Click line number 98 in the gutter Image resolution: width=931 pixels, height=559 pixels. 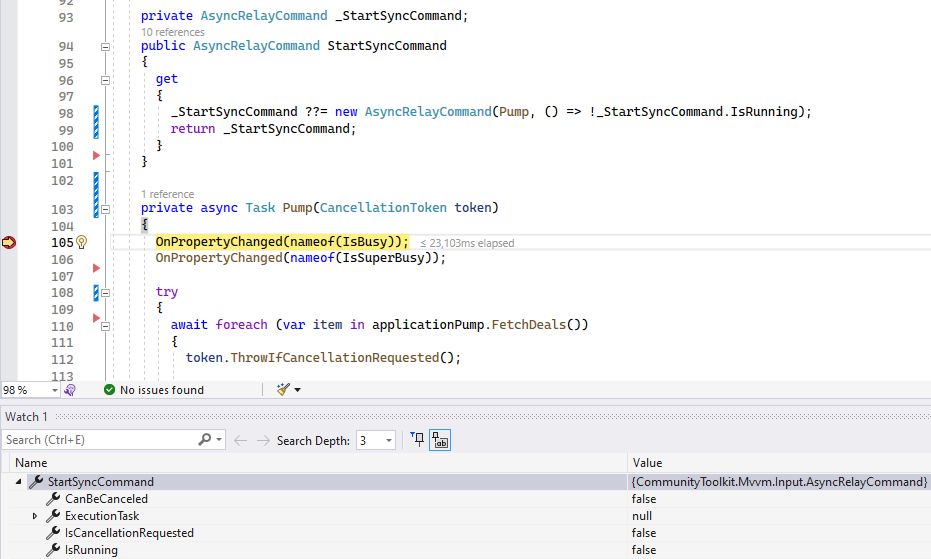[x=66, y=113]
